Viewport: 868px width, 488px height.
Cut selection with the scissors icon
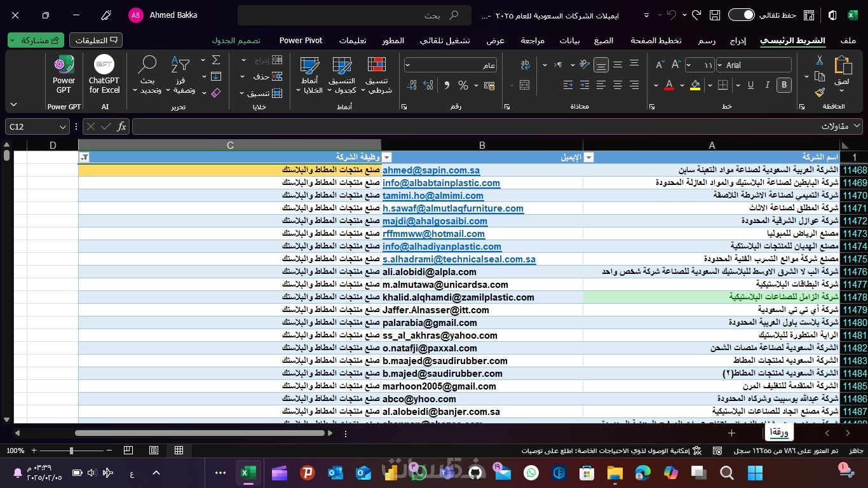point(820,61)
